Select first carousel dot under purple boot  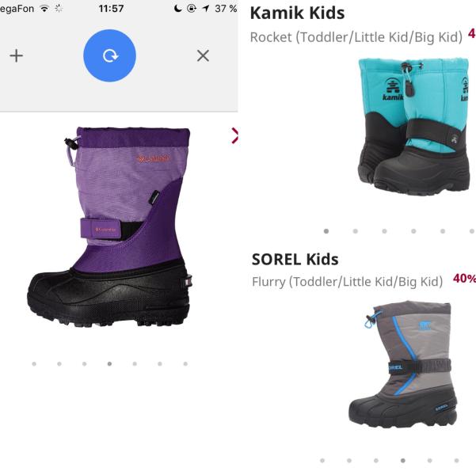tap(34, 363)
